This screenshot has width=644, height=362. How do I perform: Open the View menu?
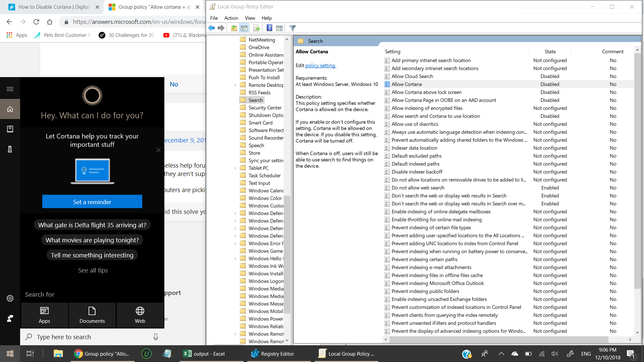250,18
